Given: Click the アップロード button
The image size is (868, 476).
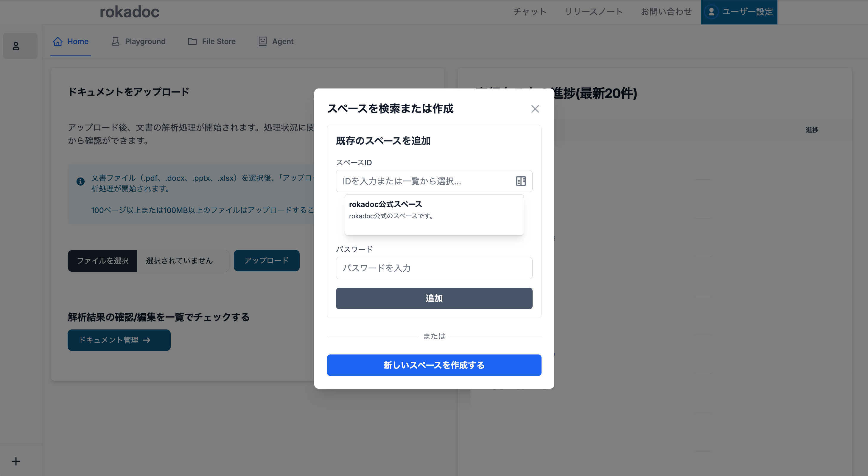Looking at the screenshot, I should pyautogui.click(x=267, y=261).
